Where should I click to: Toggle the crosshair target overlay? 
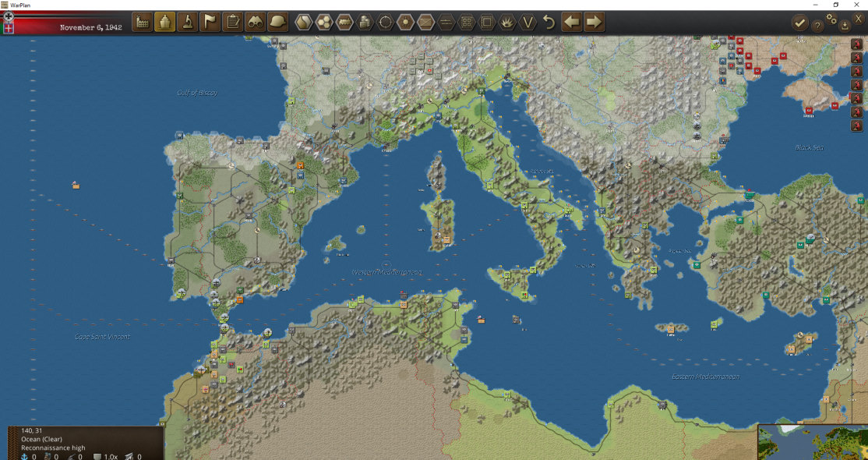click(385, 23)
